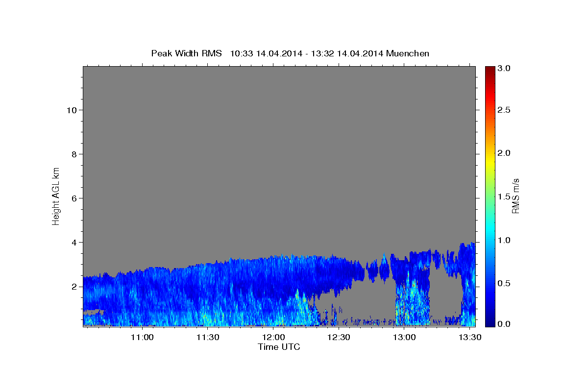Screen dimensions: 588x392
Task: Click colorbar value 2.5
Action: tap(504, 110)
